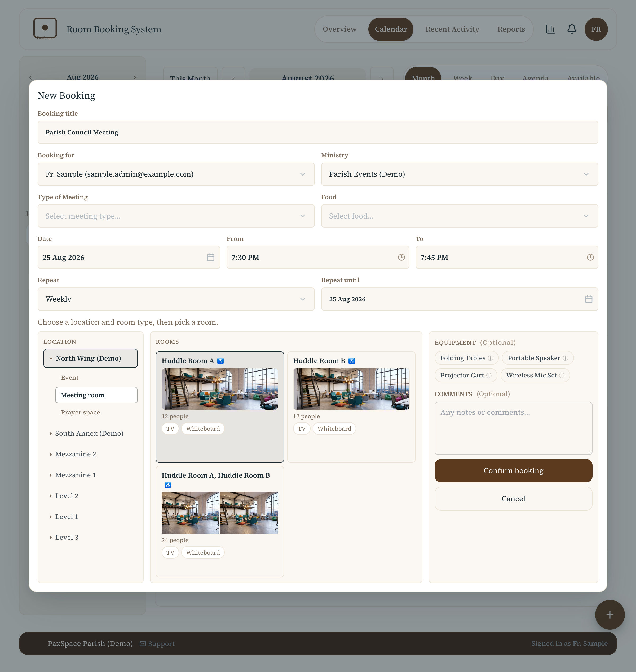Select the Calendar tab
Screen dimensions: 636x672
(391, 29)
